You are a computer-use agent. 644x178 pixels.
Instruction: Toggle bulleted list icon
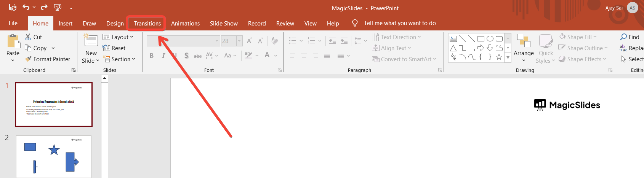click(293, 41)
